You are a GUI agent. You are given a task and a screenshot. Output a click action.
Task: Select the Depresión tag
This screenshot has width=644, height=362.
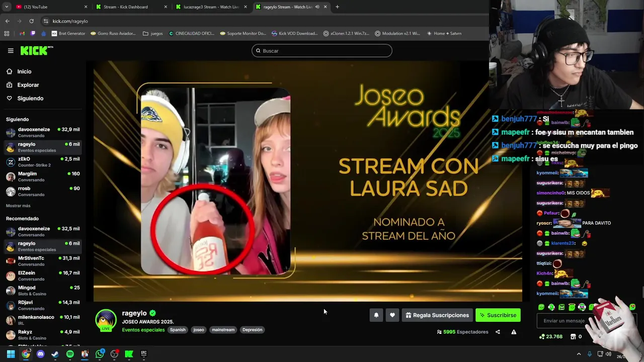pos(252,330)
